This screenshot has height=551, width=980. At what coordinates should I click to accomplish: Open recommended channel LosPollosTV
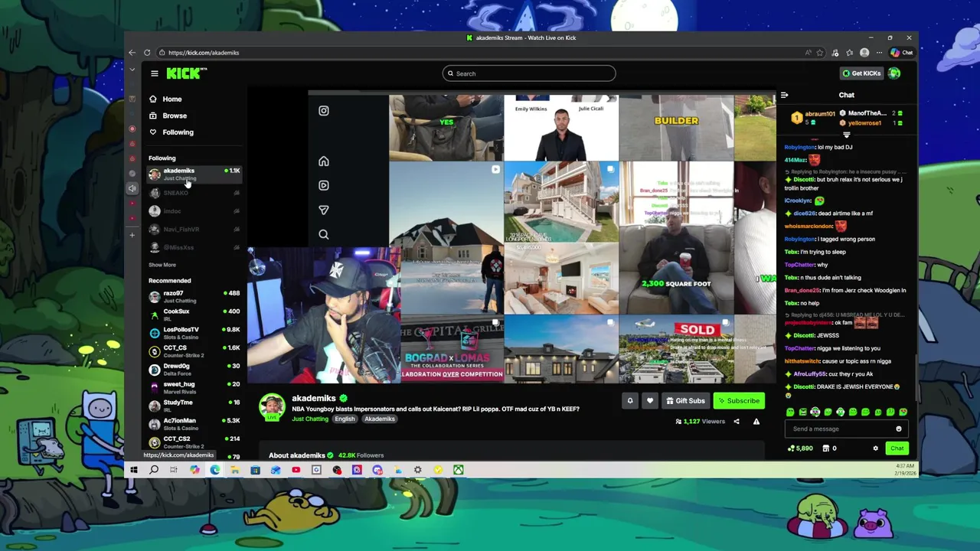pyautogui.click(x=194, y=333)
